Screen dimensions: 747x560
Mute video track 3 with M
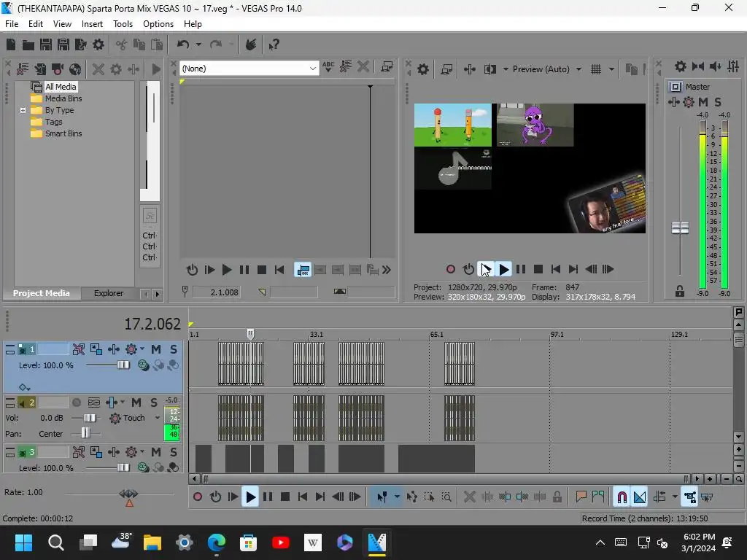click(x=156, y=452)
